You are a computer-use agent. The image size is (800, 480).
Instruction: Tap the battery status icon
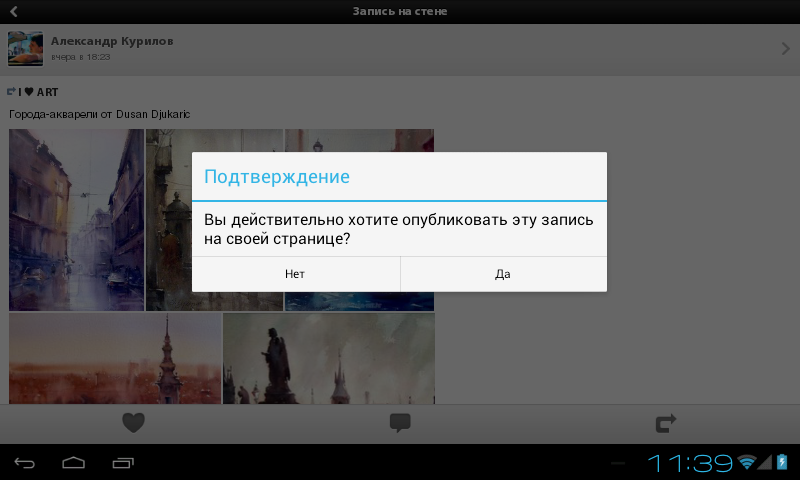click(782, 462)
